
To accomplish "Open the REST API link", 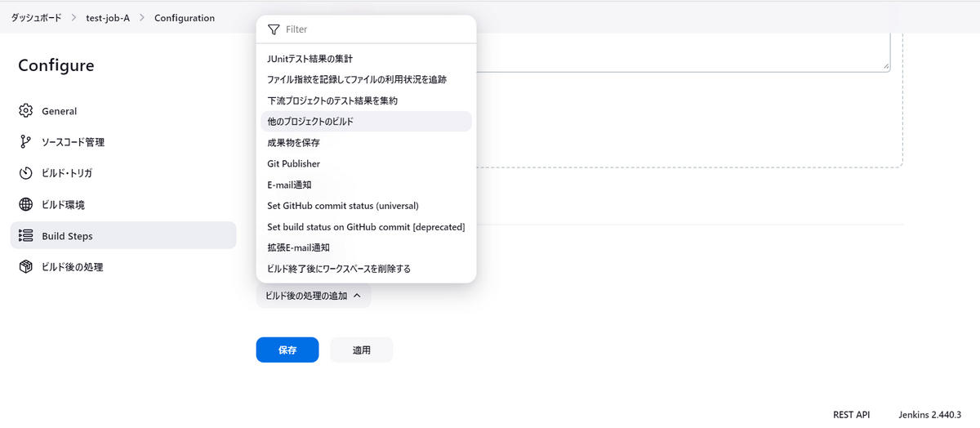I will (851, 415).
